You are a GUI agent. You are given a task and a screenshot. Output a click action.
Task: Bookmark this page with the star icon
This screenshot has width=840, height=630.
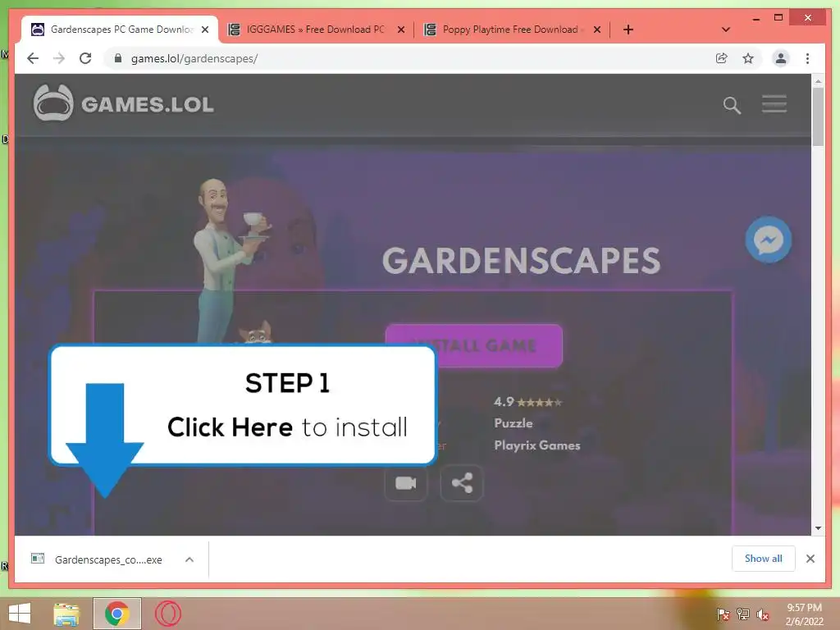pos(748,58)
